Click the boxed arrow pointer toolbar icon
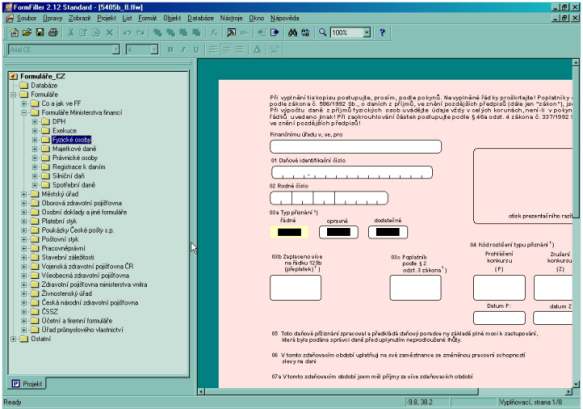The image size is (583, 409). click(231, 33)
